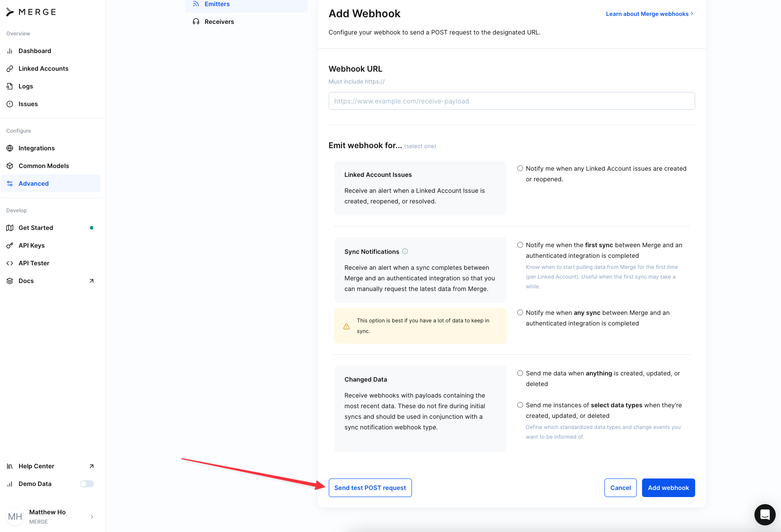Click the Linked Accounts chain icon
Screen dimensions: 781x532
click(10, 69)
